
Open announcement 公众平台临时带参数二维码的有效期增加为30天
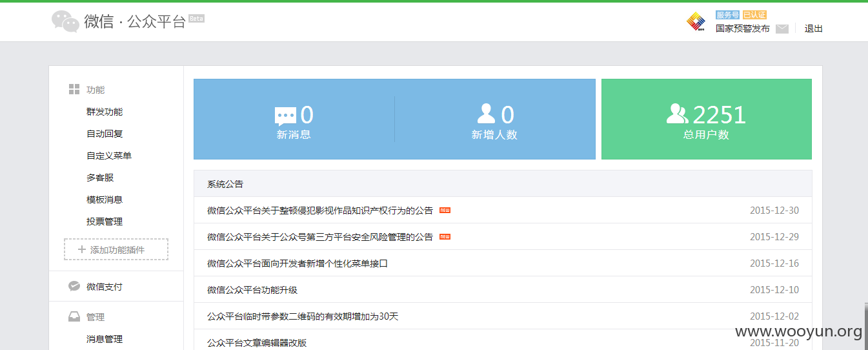[x=303, y=316]
